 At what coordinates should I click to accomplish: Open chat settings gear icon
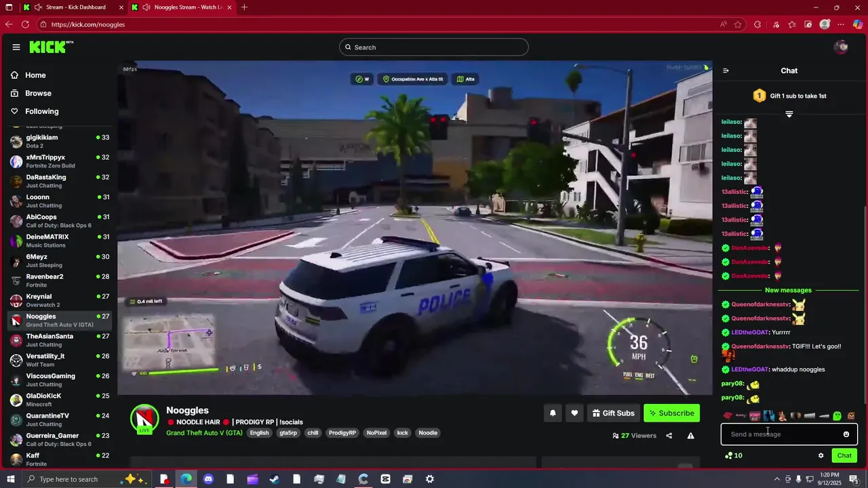(821, 455)
